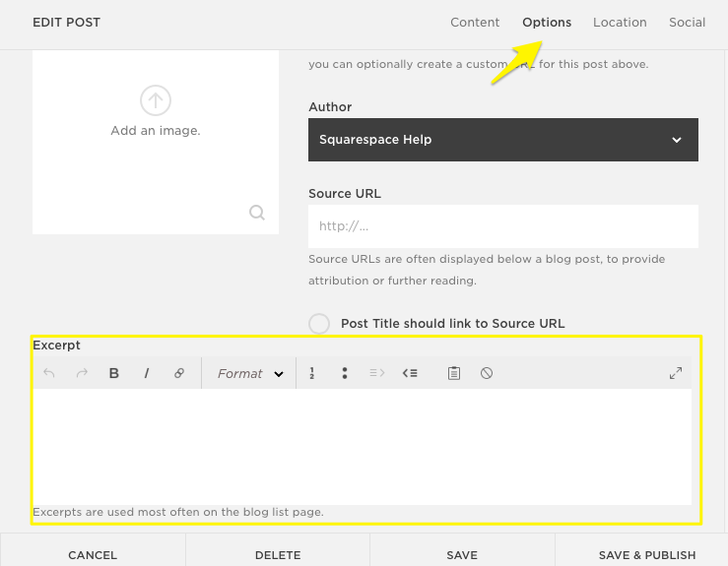This screenshot has width=728, height=566.
Task: Apply numbered list formatting
Action: (x=312, y=374)
